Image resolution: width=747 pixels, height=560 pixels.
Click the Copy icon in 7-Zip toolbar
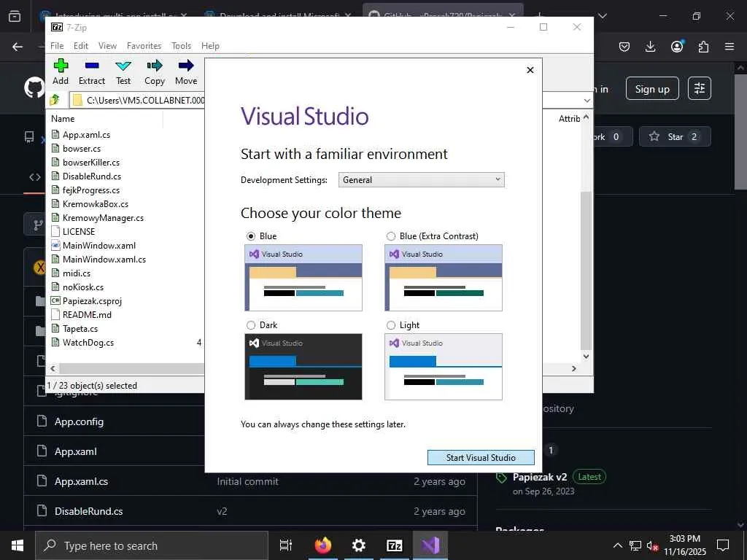[155, 65]
